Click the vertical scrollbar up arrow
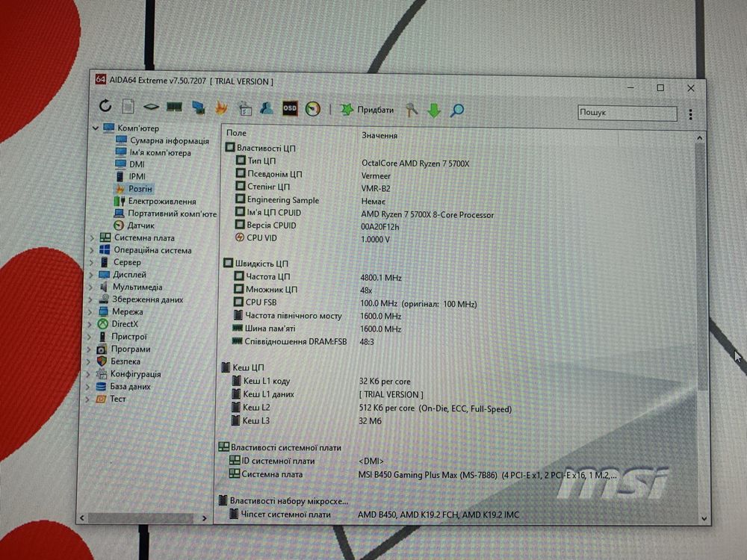 [699, 137]
